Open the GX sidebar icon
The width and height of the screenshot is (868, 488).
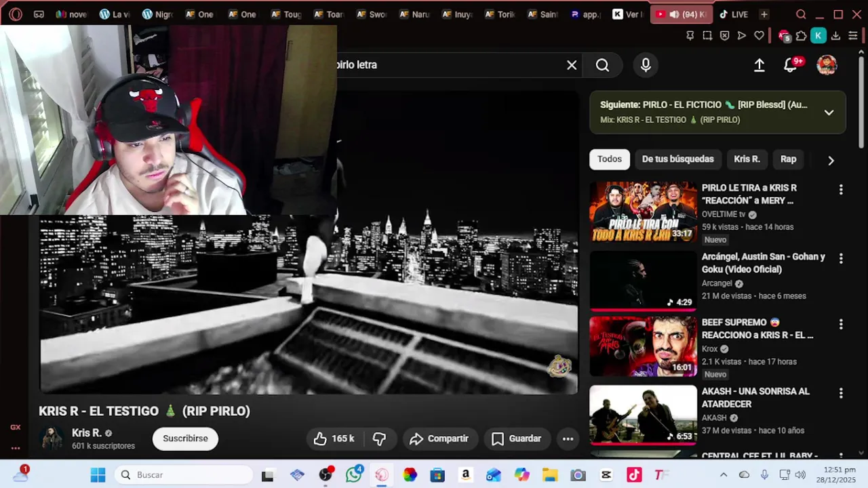pyautogui.click(x=15, y=428)
